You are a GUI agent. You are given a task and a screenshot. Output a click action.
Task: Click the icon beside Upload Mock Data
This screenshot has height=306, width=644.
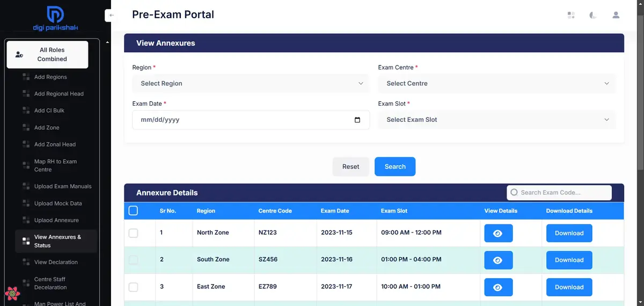pyautogui.click(x=26, y=203)
